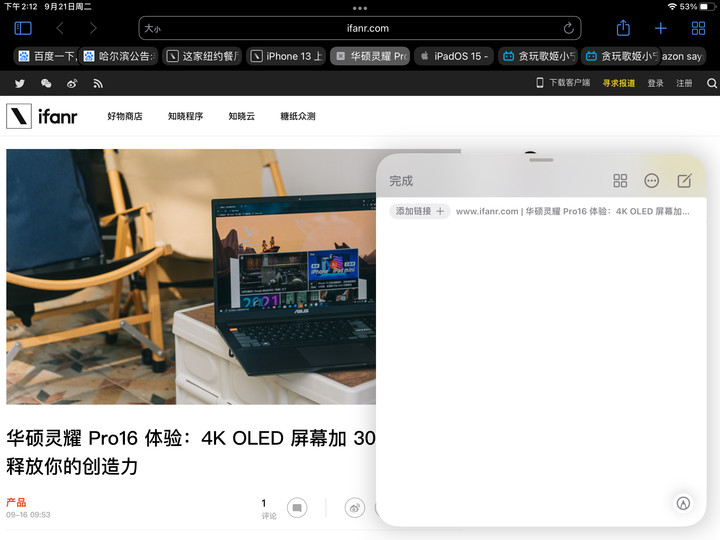The image size is (720, 540).
Task: Show all Quick Notes grid view
Action: (620, 181)
